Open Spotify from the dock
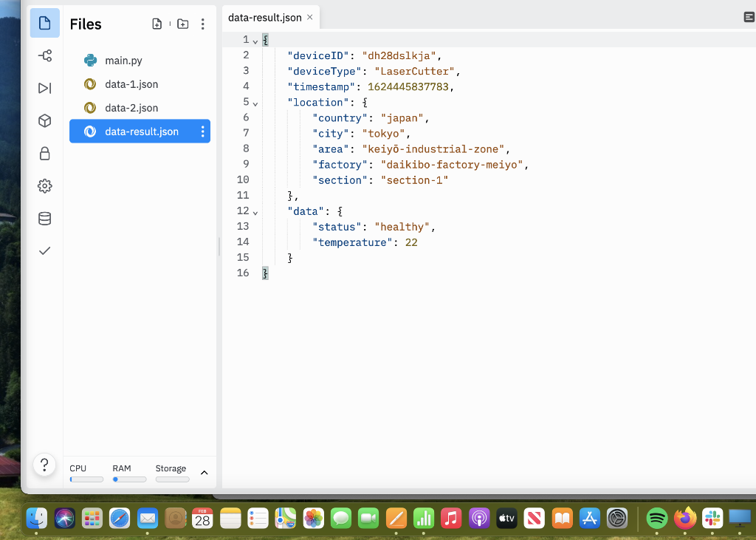 pos(656,518)
